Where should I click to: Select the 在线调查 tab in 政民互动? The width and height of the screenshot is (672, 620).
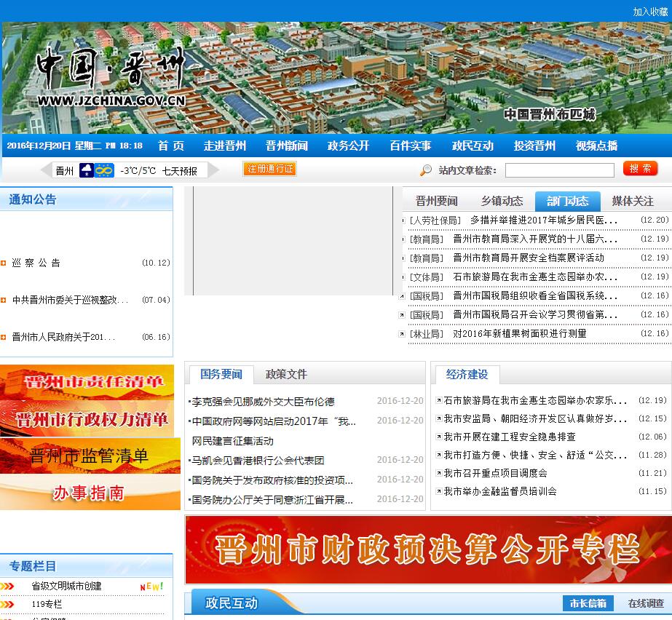[646, 603]
